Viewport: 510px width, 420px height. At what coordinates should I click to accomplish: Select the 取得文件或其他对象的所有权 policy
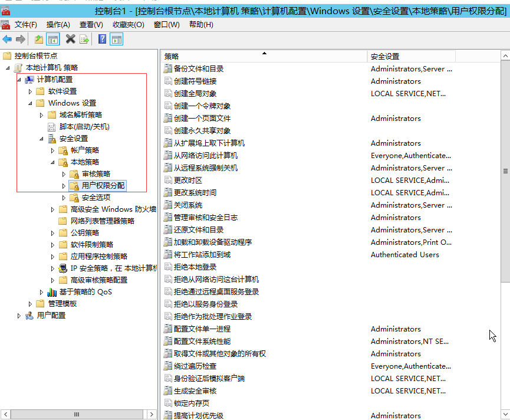220,353
